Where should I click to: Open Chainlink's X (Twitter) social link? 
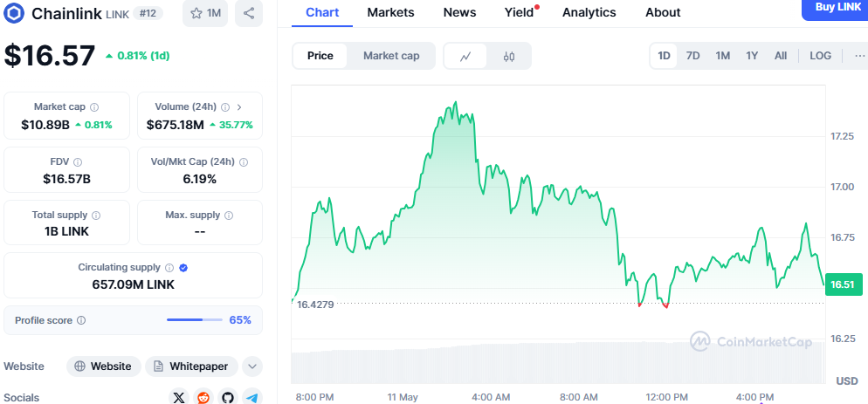[179, 397]
